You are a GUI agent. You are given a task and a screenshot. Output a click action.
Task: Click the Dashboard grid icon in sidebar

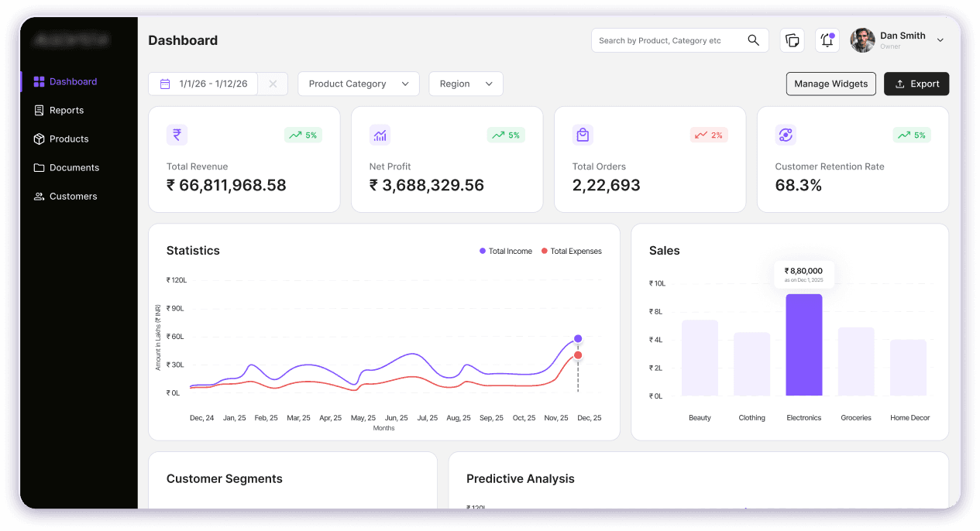[x=39, y=81]
